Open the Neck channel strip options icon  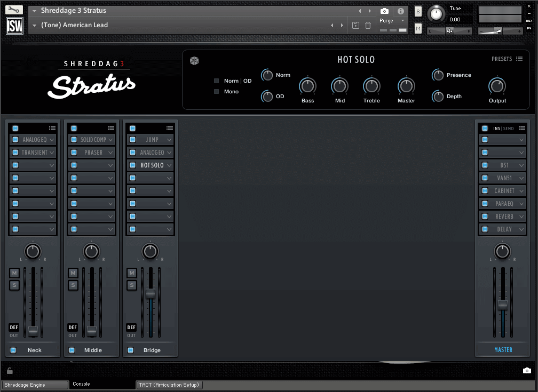[52, 128]
